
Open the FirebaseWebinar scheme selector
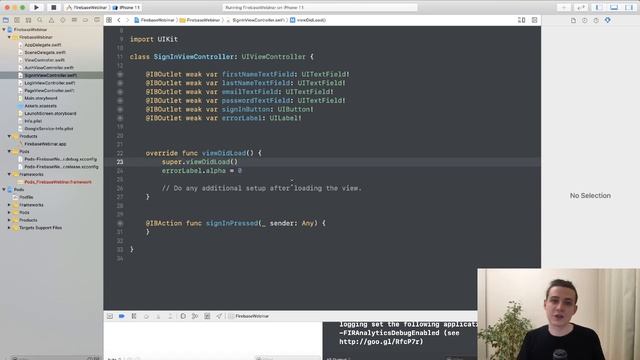coord(87,7)
